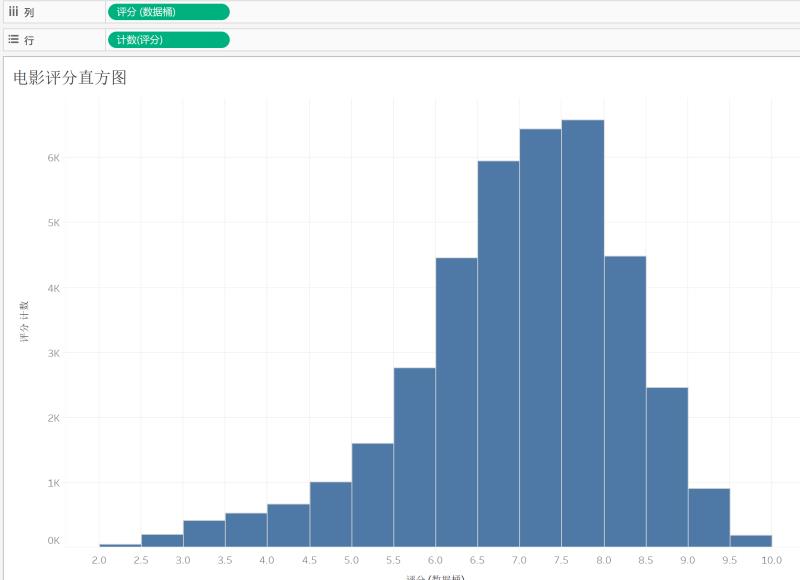Select the chart title 电影评分直方图
Screen dimensions: 800x580
click(70, 78)
